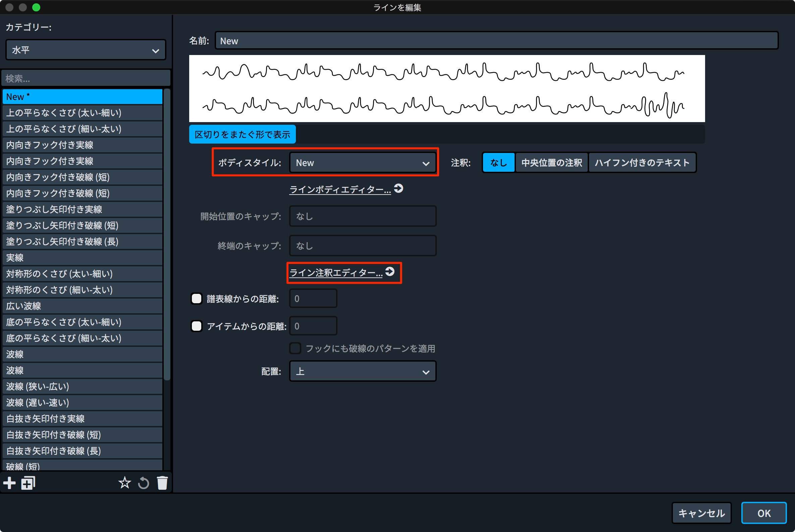Select 中央位置の注釈 annotation option
This screenshot has width=795, height=532.
(552, 162)
